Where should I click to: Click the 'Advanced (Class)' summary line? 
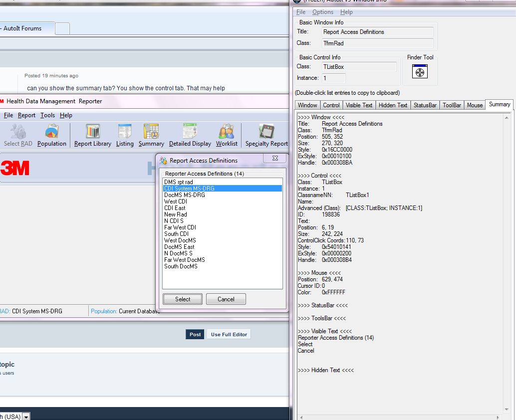click(x=360, y=208)
